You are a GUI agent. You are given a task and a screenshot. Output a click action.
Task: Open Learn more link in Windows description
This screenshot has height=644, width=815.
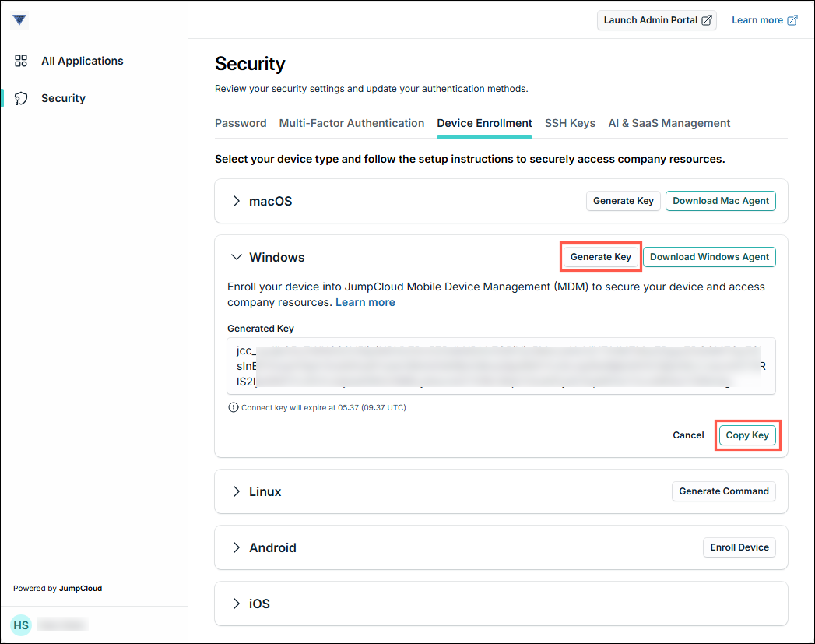365,302
